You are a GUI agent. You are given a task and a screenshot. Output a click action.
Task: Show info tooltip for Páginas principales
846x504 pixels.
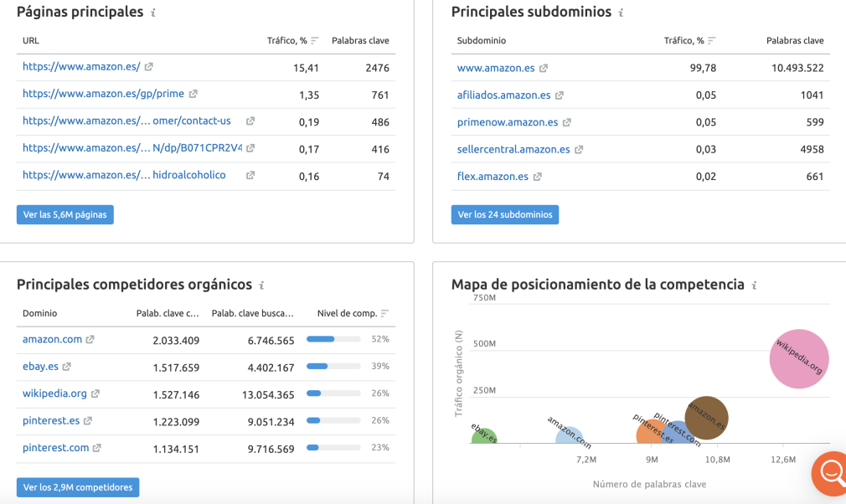[153, 13]
